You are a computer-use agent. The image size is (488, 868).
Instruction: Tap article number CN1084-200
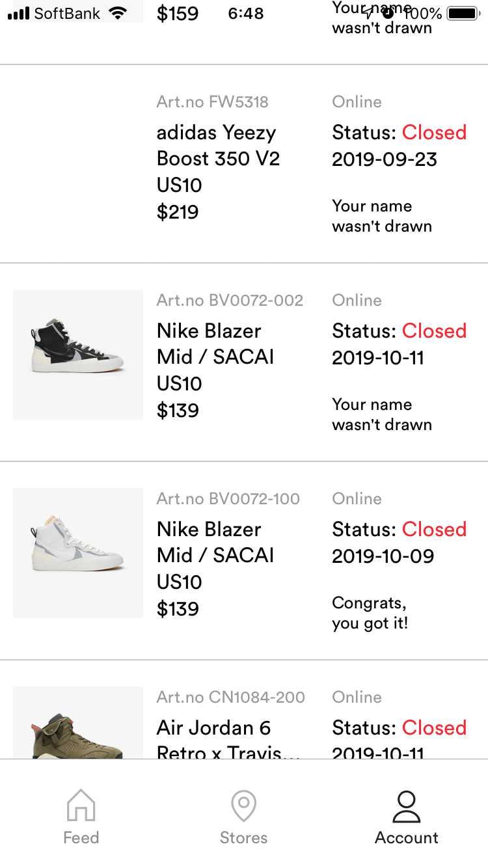pos(230,698)
